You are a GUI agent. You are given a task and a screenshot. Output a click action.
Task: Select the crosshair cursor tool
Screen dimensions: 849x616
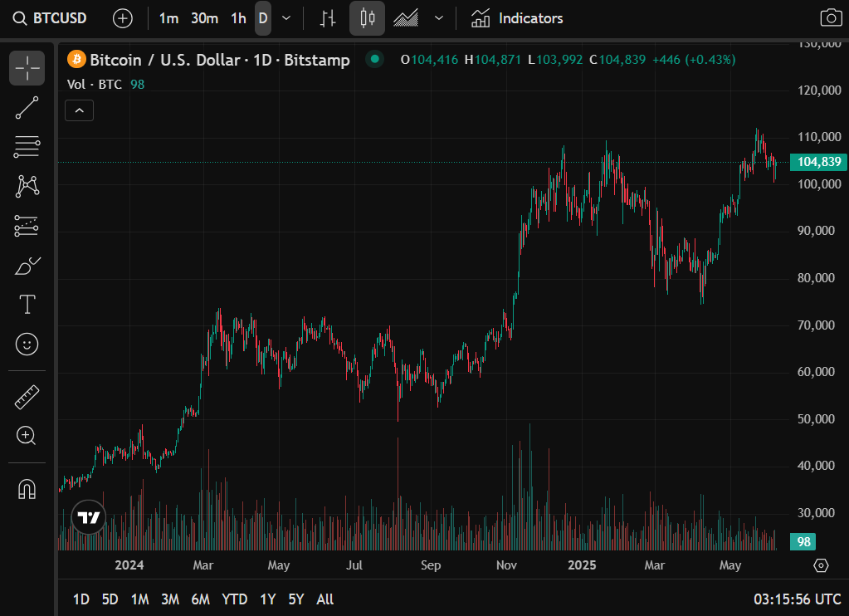click(27, 68)
